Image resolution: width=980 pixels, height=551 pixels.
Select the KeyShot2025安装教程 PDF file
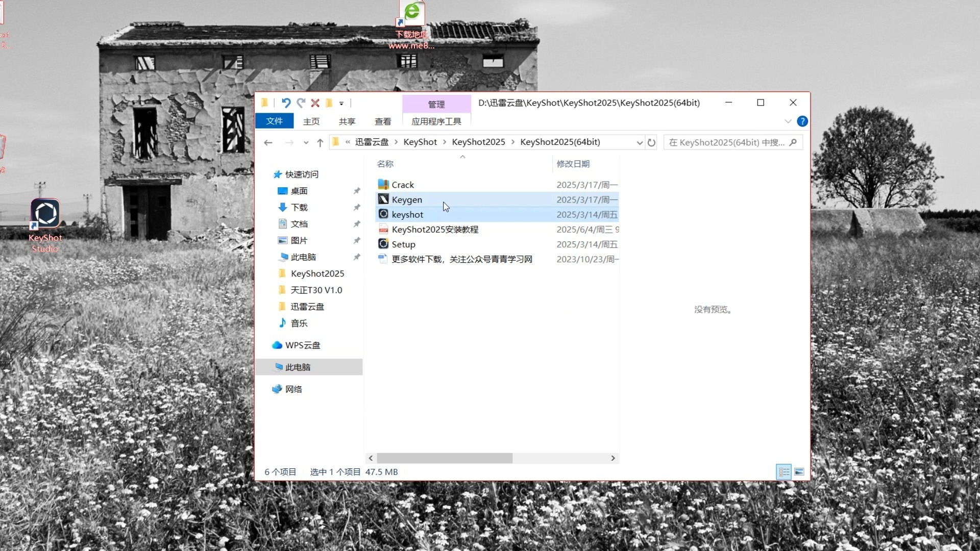click(435, 230)
